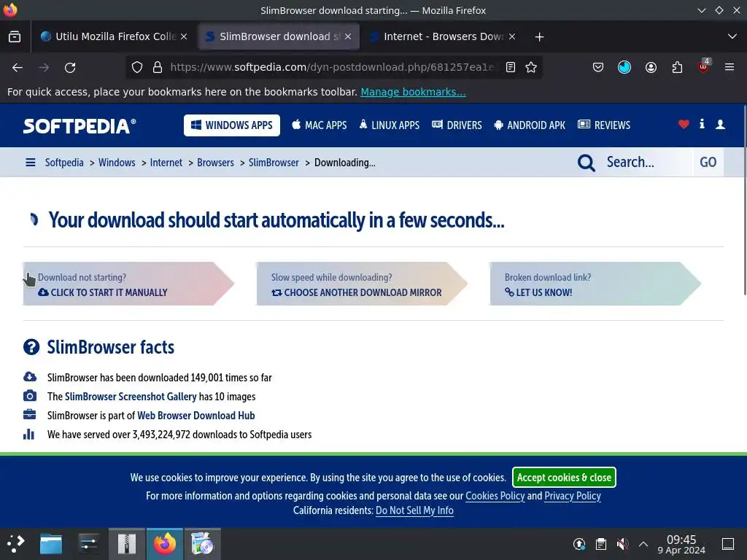Open a new tab
The image size is (747, 560).
point(539,36)
